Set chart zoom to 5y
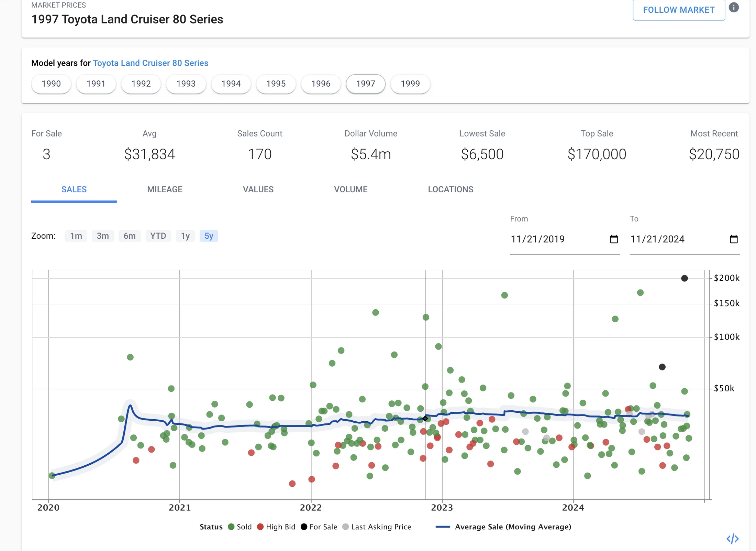 coord(209,236)
